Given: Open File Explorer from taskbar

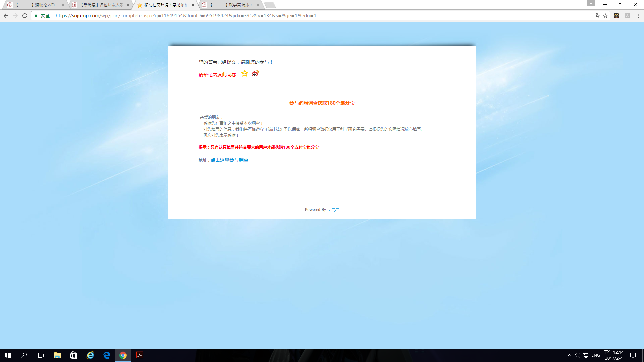Looking at the screenshot, I should click(x=57, y=355).
